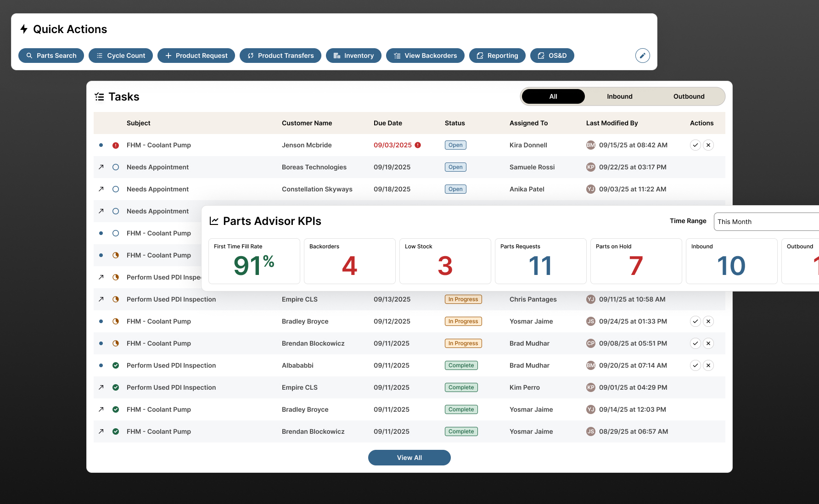Click overdue warning icon beside 09/03/2025
This screenshot has width=819, height=504.
[x=418, y=145]
